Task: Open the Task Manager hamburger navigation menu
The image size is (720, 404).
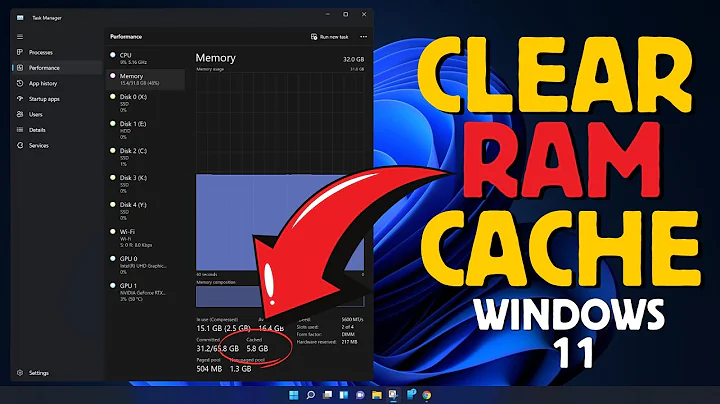Action: point(20,36)
